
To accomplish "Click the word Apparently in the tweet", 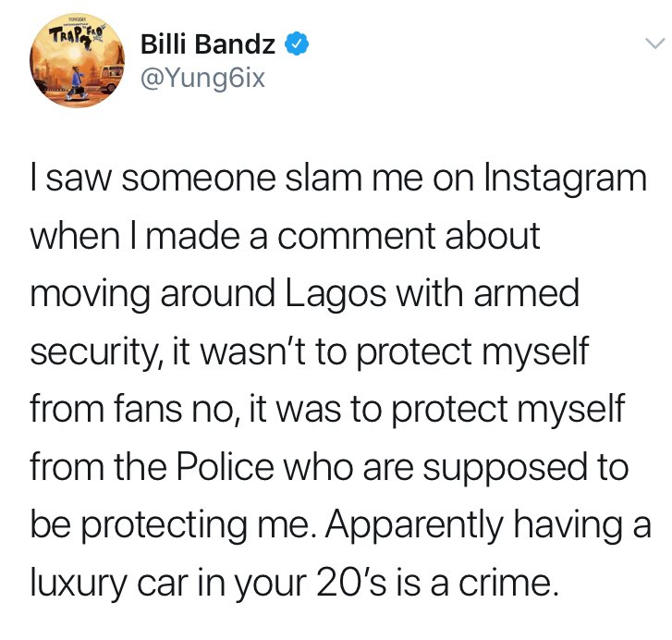I will (413, 527).
